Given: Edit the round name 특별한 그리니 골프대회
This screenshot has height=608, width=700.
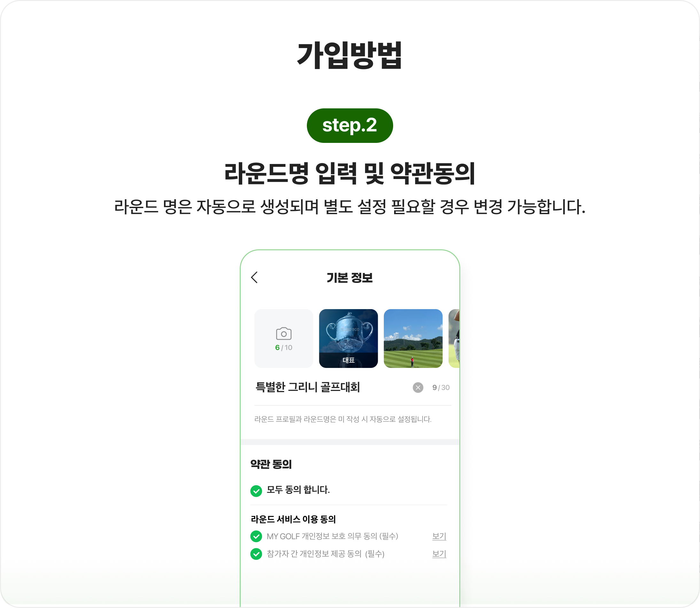Looking at the screenshot, I should [307, 387].
